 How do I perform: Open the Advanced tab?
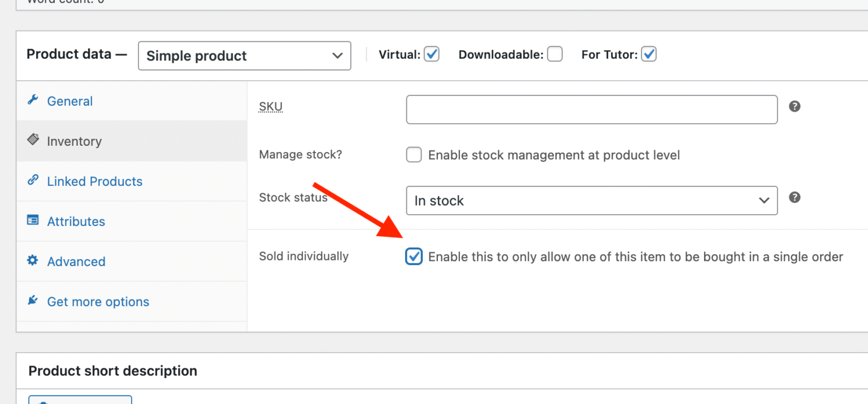tap(76, 261)
